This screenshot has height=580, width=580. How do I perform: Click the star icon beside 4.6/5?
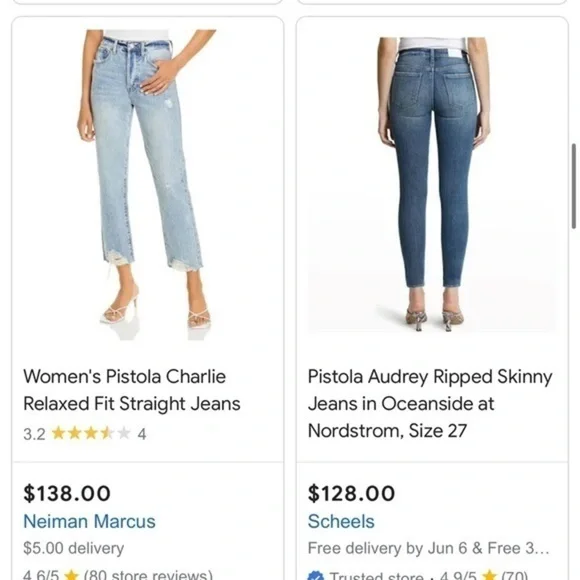tap(71, 574)
